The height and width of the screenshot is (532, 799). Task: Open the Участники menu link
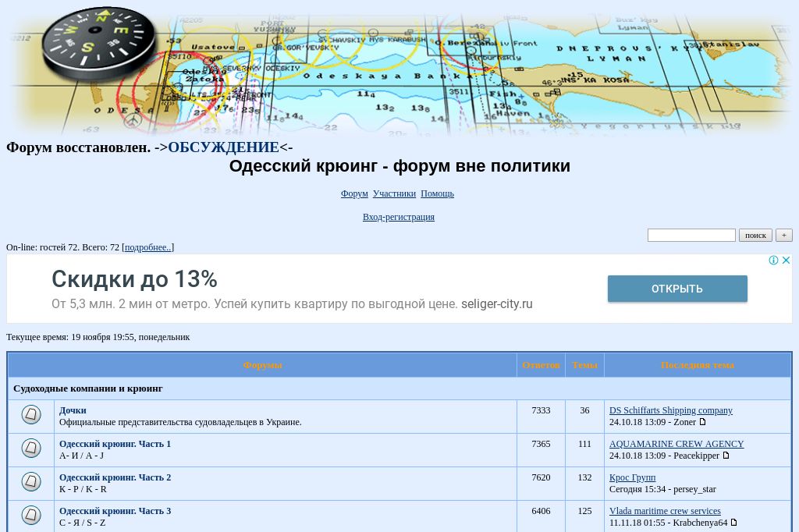click(x=394, y=193)
